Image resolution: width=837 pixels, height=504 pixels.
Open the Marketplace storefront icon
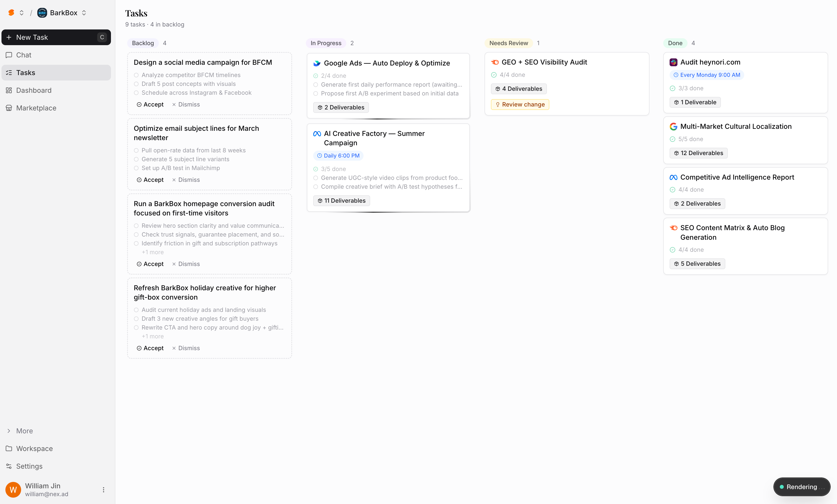(x=9, y=108)
